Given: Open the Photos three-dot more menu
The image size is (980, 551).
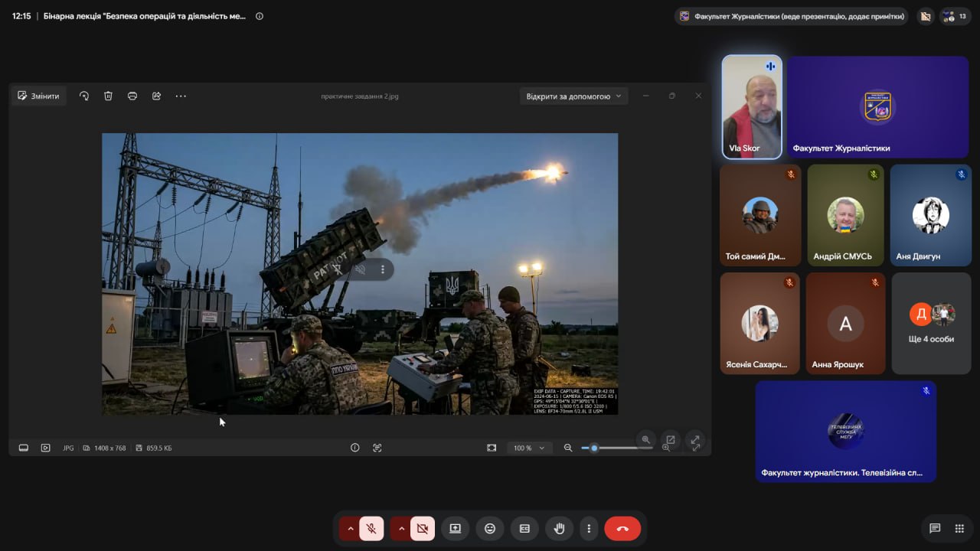Looking at the screenshot, I should 181,96.
